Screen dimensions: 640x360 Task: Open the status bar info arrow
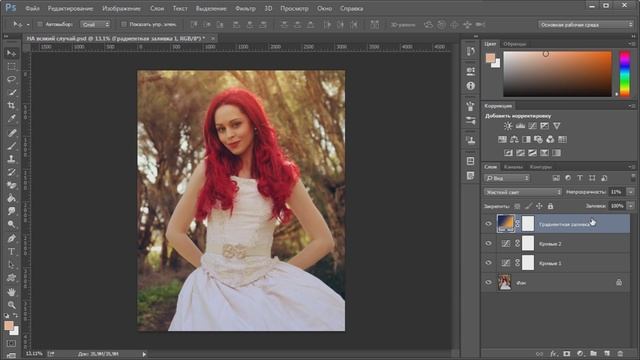pos(144,354)
